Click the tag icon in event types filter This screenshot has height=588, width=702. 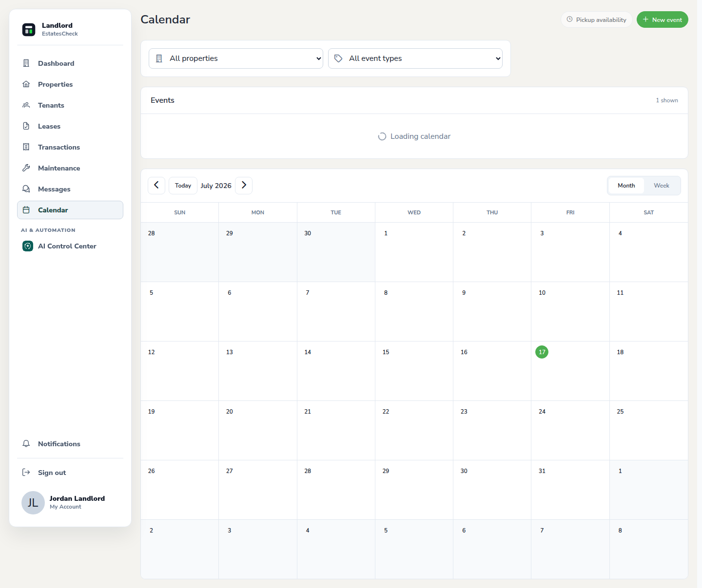coord(338,58)
